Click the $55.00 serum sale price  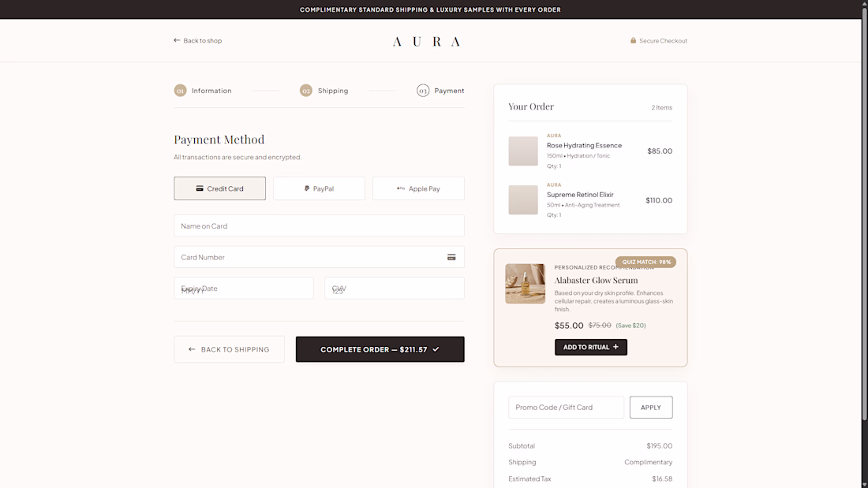coord(569,326)
